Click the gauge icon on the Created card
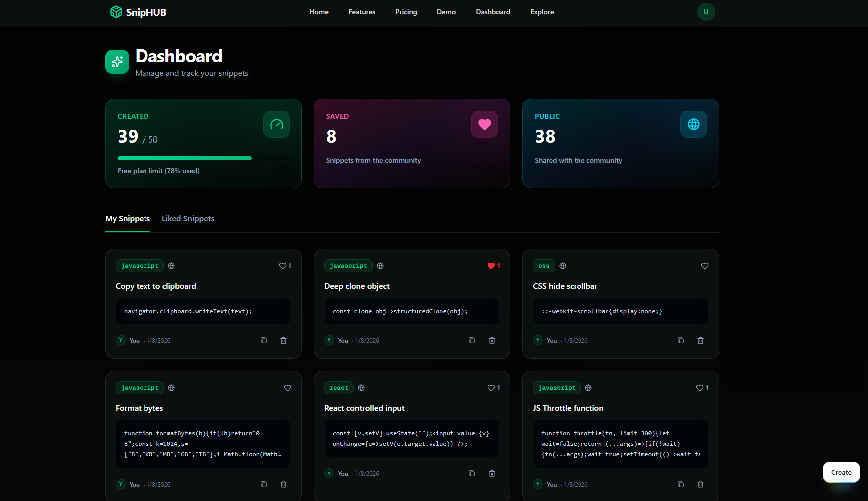This screenshot has height=501, width=868. click(277, 124)
